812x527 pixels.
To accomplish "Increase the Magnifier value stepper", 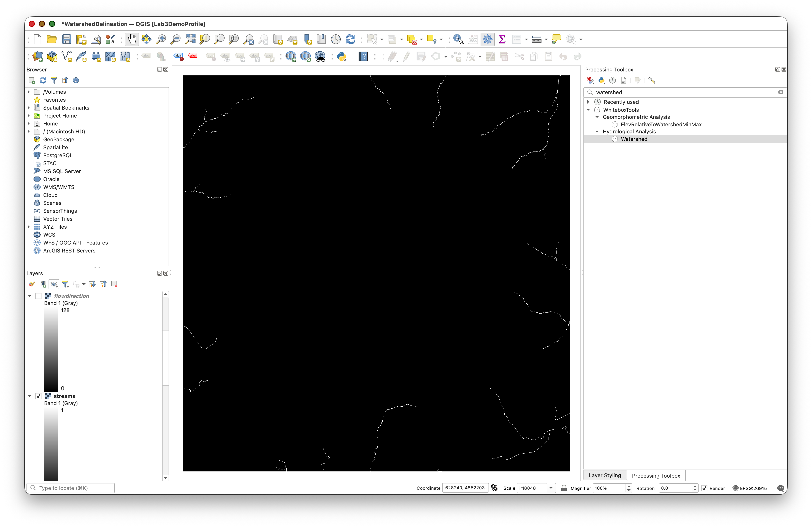I will (x=629, y=486).
